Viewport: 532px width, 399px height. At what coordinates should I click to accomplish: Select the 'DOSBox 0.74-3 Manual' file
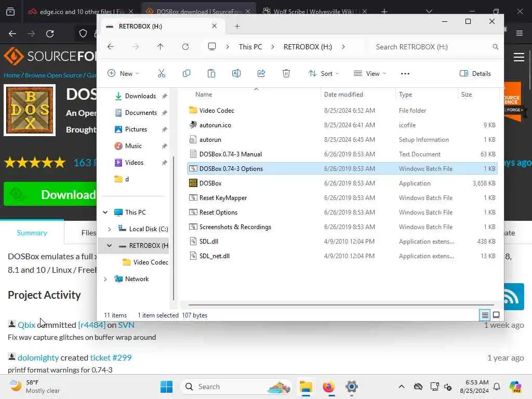tap(342, 154)
